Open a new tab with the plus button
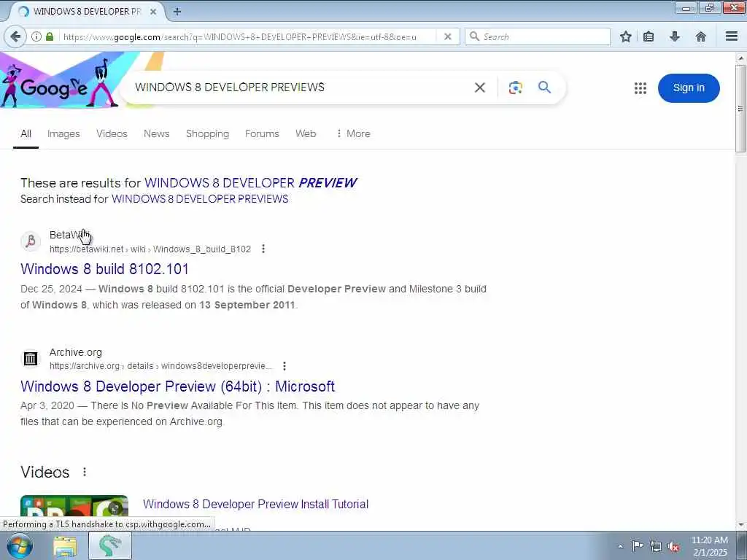 click(177, 12)
